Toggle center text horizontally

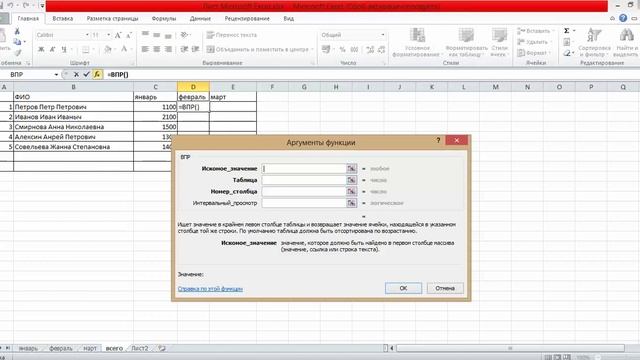click(x=156, y=49)
